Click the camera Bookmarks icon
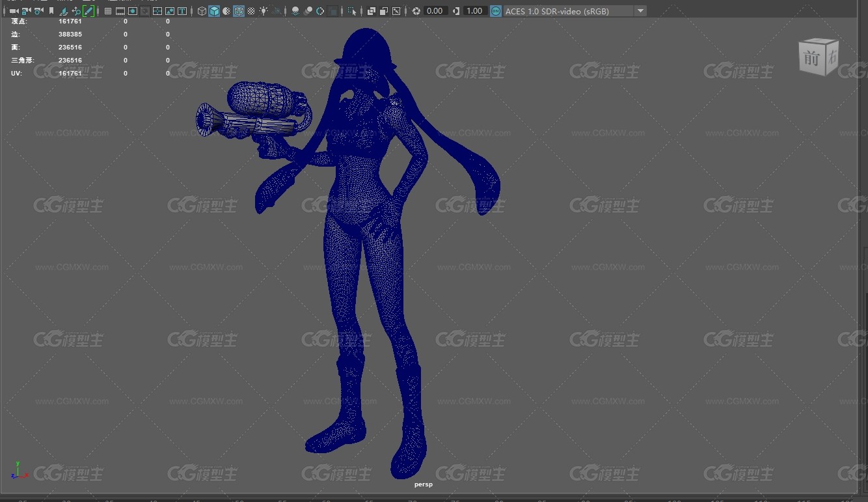This screenshot has height=502, width=868. click(x=51, y=11)
